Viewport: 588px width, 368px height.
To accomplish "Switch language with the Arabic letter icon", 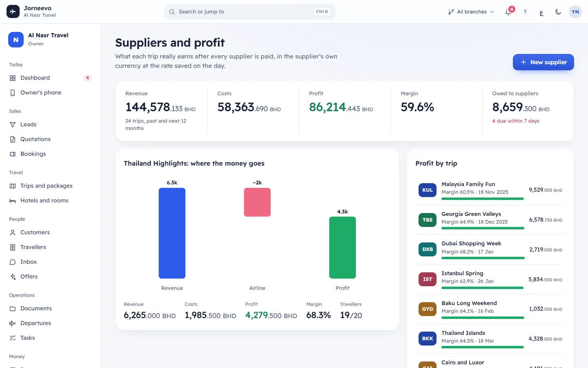I will click(x=541, y=12).
